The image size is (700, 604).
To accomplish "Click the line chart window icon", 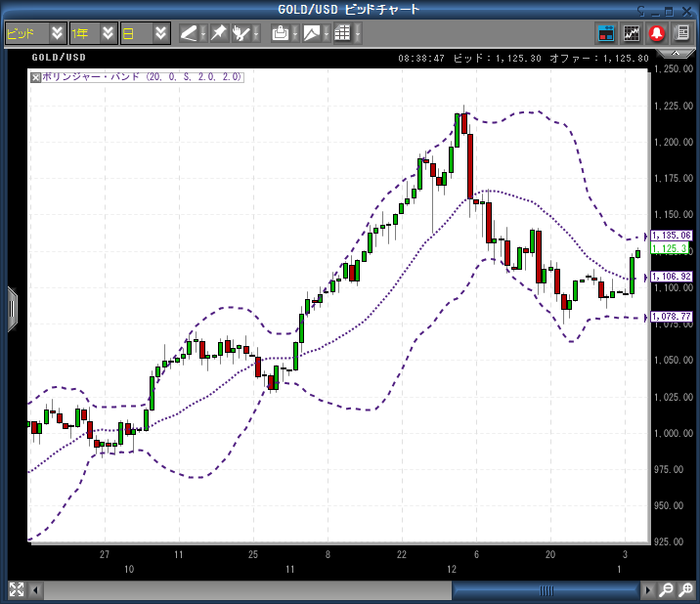I will [x=632, y=33].
